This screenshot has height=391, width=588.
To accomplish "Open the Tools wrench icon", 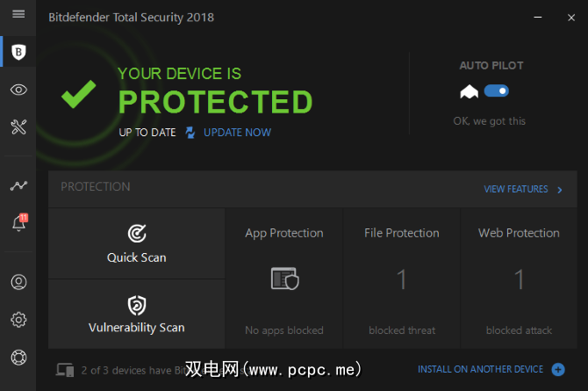I will click(18, 127).
